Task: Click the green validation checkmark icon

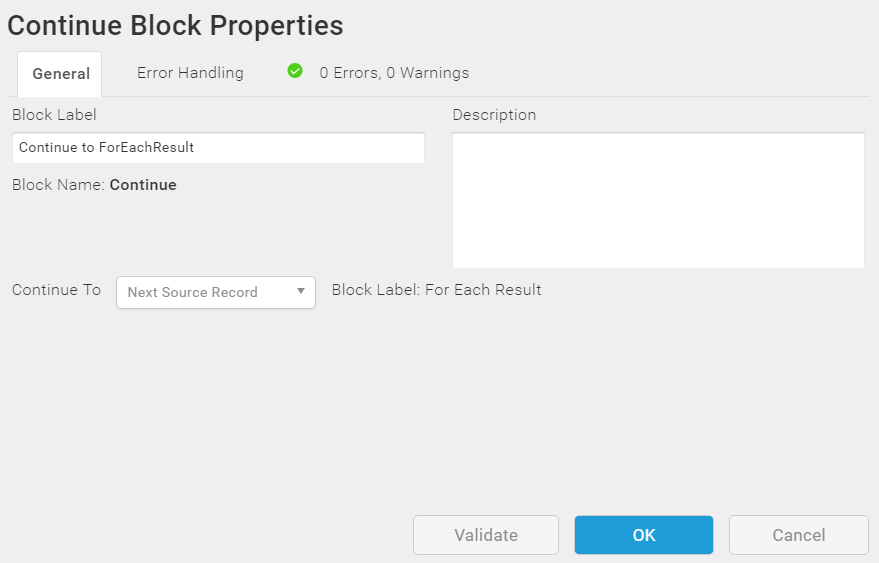Action: pyautogui.click(x=295, y=71)
